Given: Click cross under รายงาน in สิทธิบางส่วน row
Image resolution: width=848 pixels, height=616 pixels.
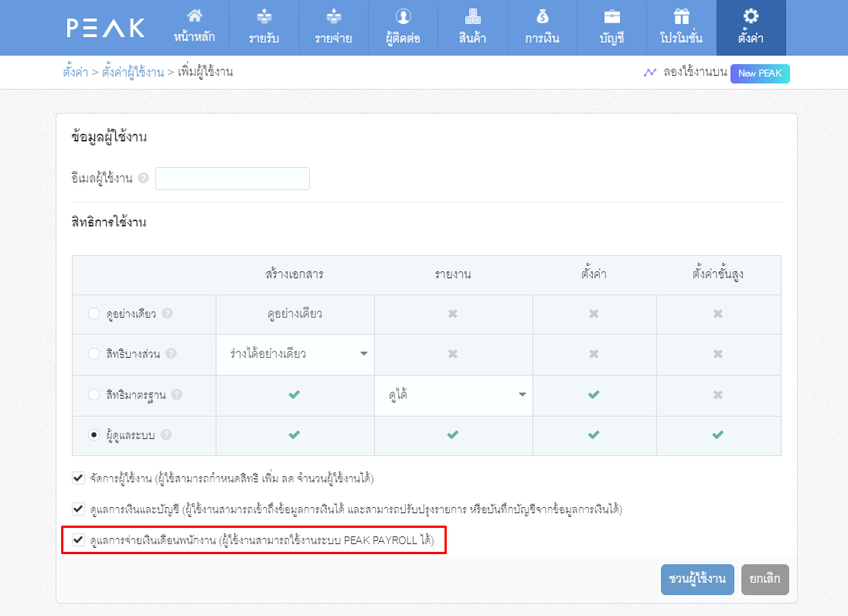Looking at the screenshot, I should tap(453, 354).
